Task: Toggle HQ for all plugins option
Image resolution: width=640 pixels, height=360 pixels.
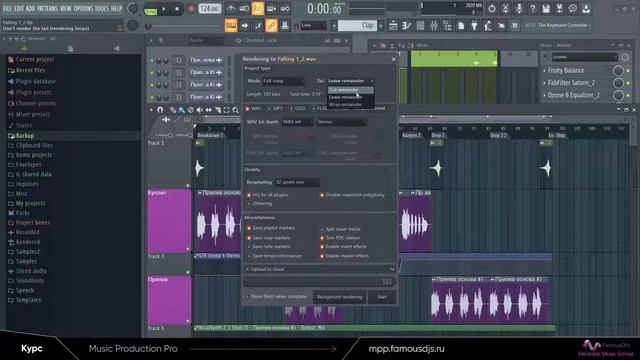Action: pyautogui.click(x=267, y=195)
